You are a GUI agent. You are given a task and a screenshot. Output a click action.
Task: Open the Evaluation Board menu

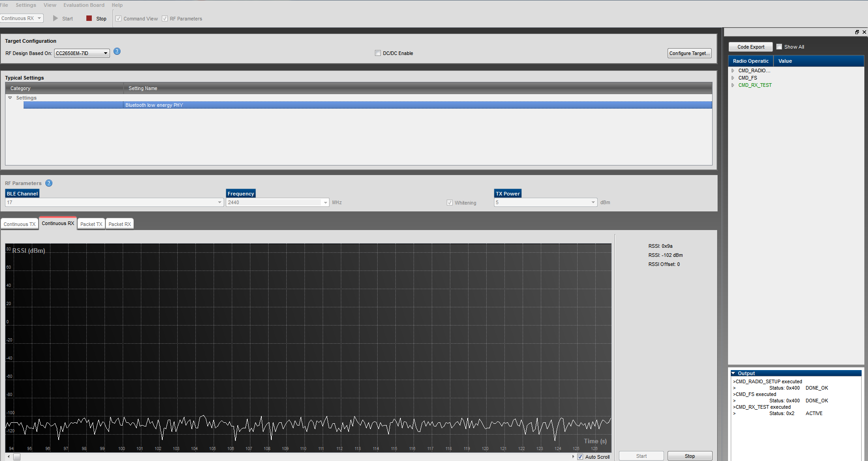coord(84,5)
